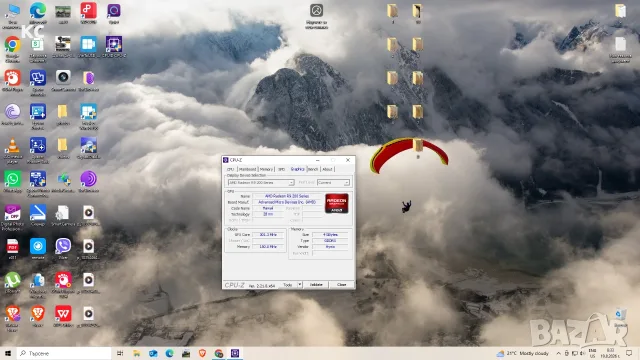
Task: Open the Viber desktop shortcut
Action: pyautogui.click(x=63, y=248)
